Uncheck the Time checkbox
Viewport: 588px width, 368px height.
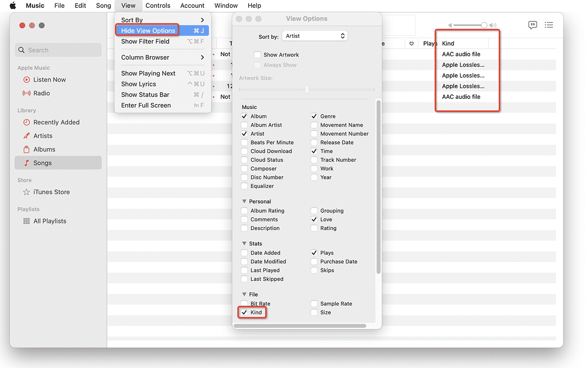tap(314, 151)
